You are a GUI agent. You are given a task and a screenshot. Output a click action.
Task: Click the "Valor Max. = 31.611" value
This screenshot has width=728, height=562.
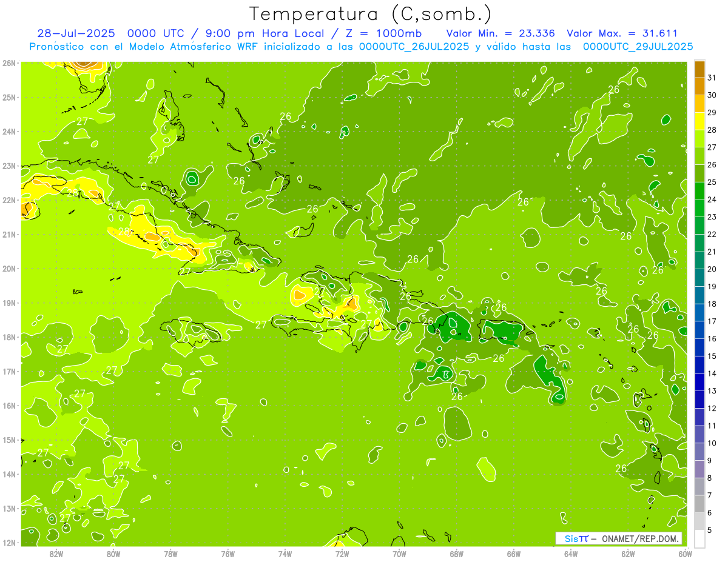[x=622, y=33]
